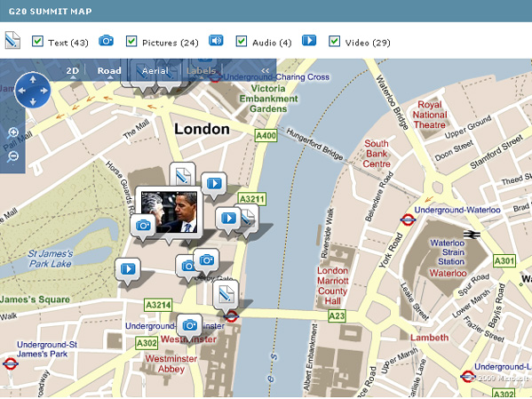The image size is (532, 399).
Task: Open front camera marker above Derby Gate
Action: point(206,260)
